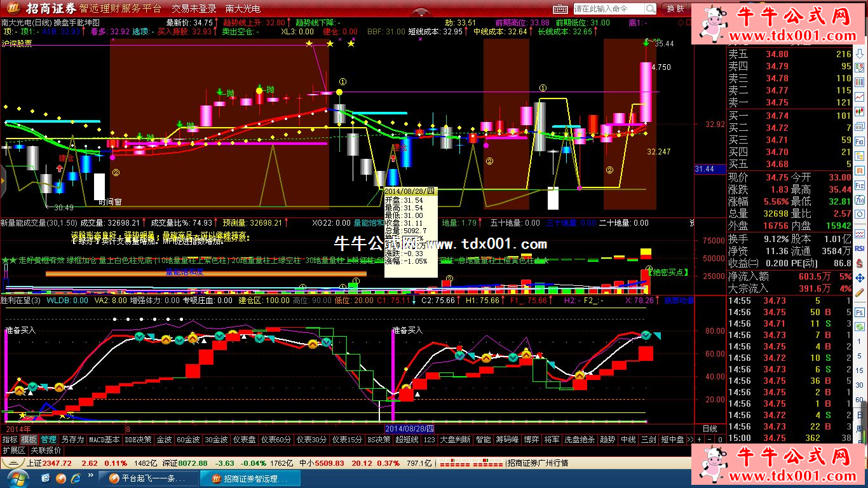Click the F12 trading icon in sidebar
Screen dimensions: 868x488
click(860, 186)
